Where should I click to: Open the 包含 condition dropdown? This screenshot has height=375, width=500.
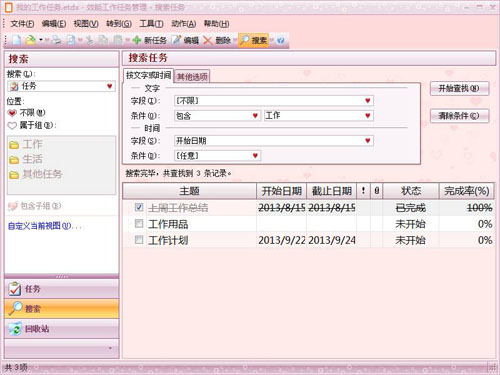(x=255, y=116)
